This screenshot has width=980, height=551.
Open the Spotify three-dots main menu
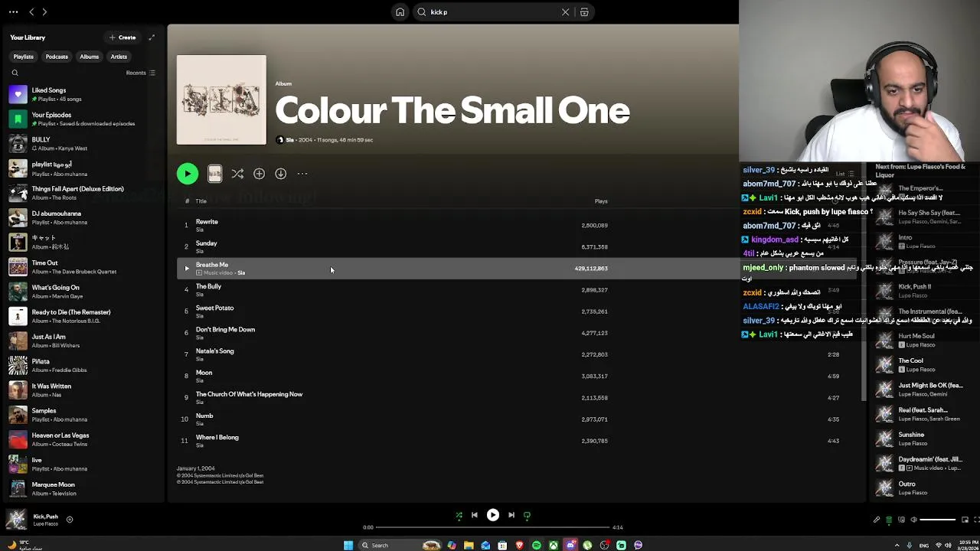pyautogui.click(x=13, y=12)
